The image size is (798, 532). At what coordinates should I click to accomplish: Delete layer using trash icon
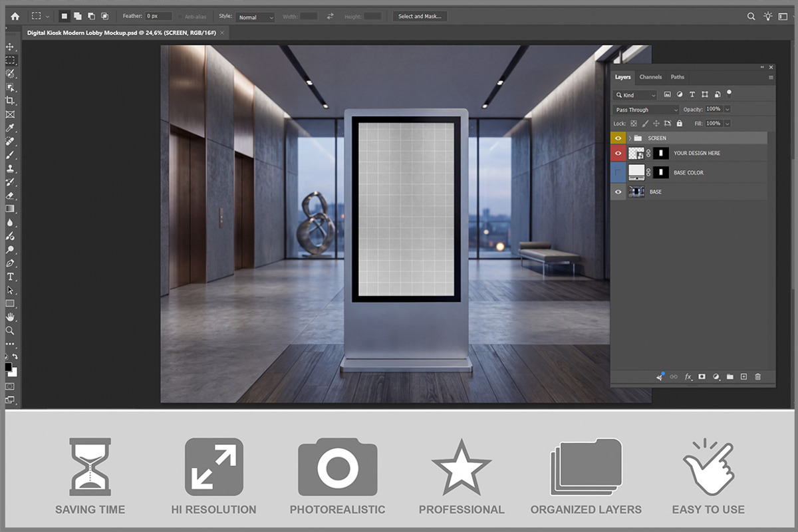[x=757, y=377]
